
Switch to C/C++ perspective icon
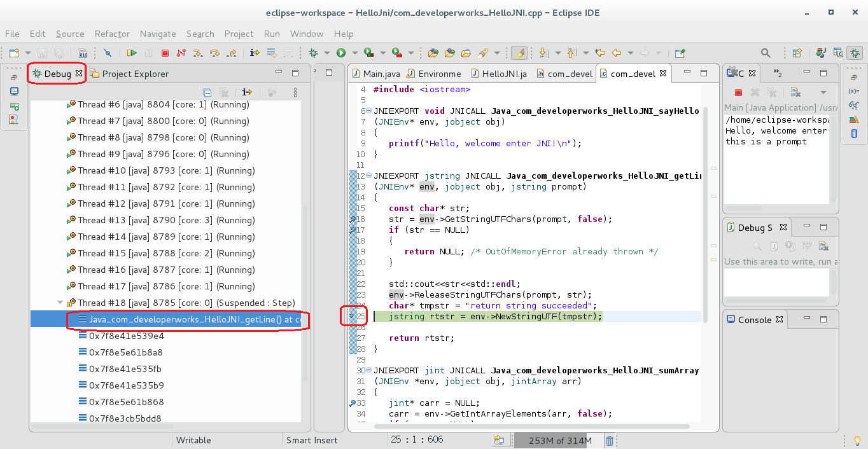click(838, 53)
